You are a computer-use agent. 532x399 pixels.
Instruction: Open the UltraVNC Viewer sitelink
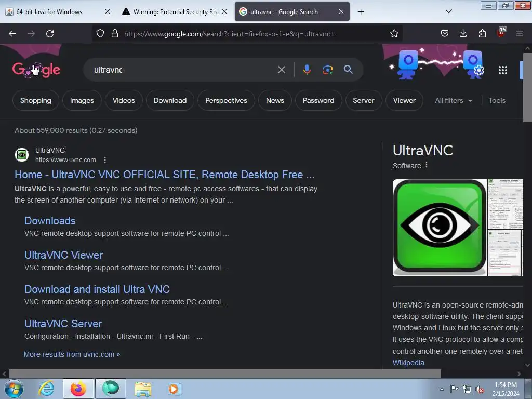(63, 255)
